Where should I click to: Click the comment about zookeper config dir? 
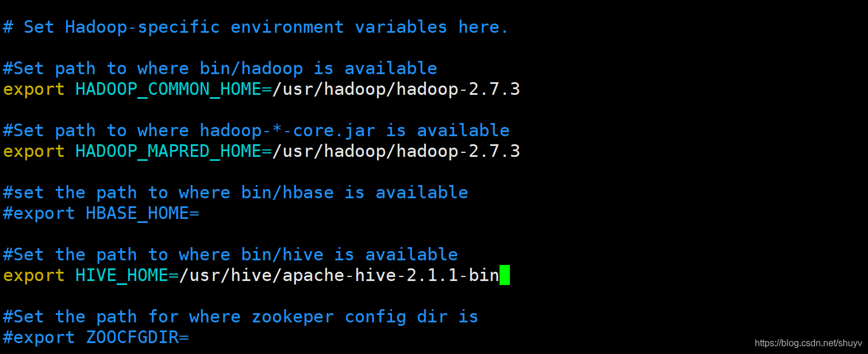(241, 317)
